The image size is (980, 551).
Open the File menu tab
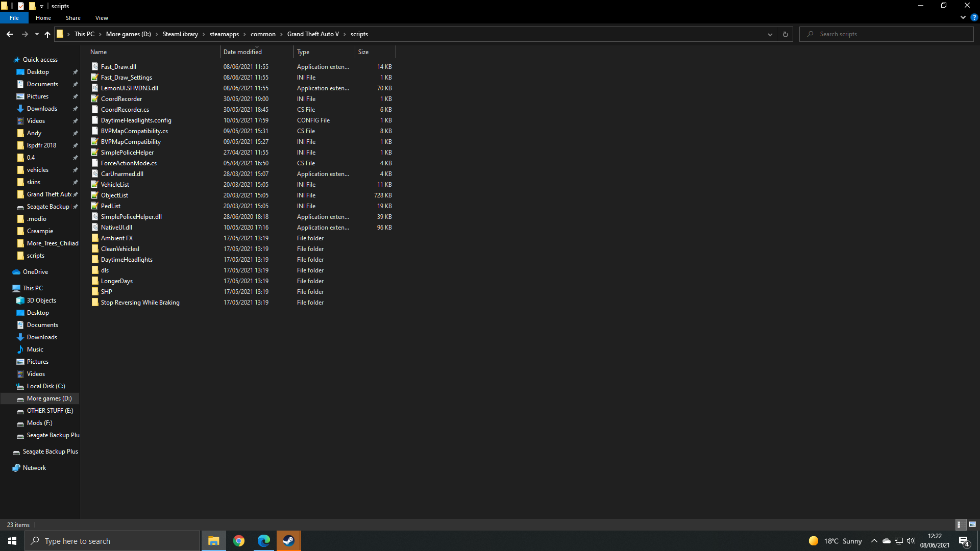click(x=14, y=18)
